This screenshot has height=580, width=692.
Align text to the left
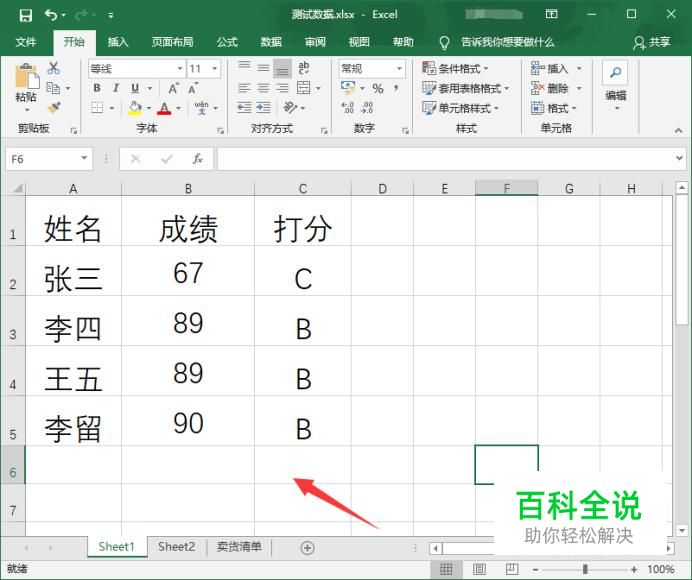[244, 88]
